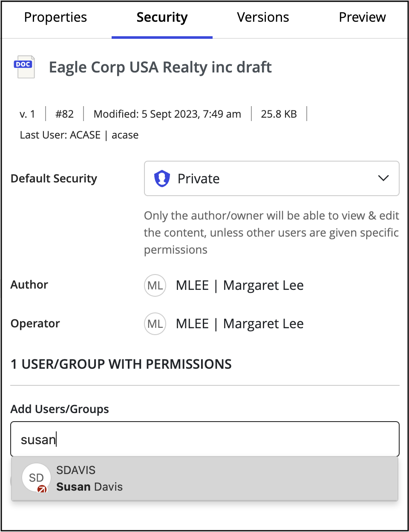Image resolution: width=409 pixels, height=532 pixels.
Task: Choose Susan Davis from the suggestion list
Action: coord(89,487)
